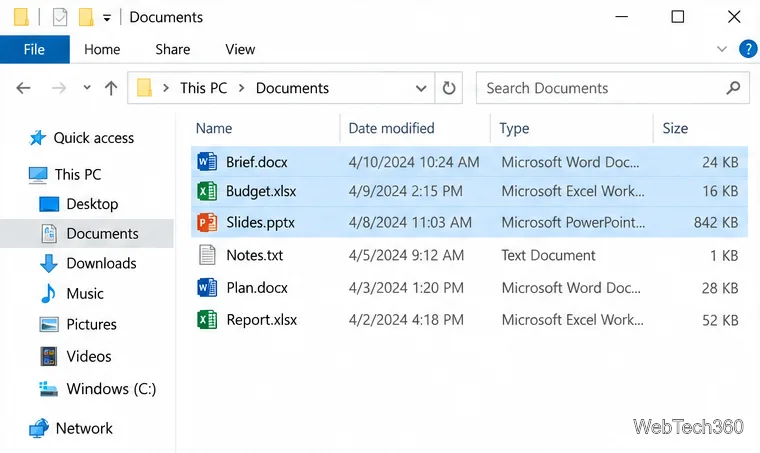
Task: Click Documents in the address path
Action: coord(292,88)
